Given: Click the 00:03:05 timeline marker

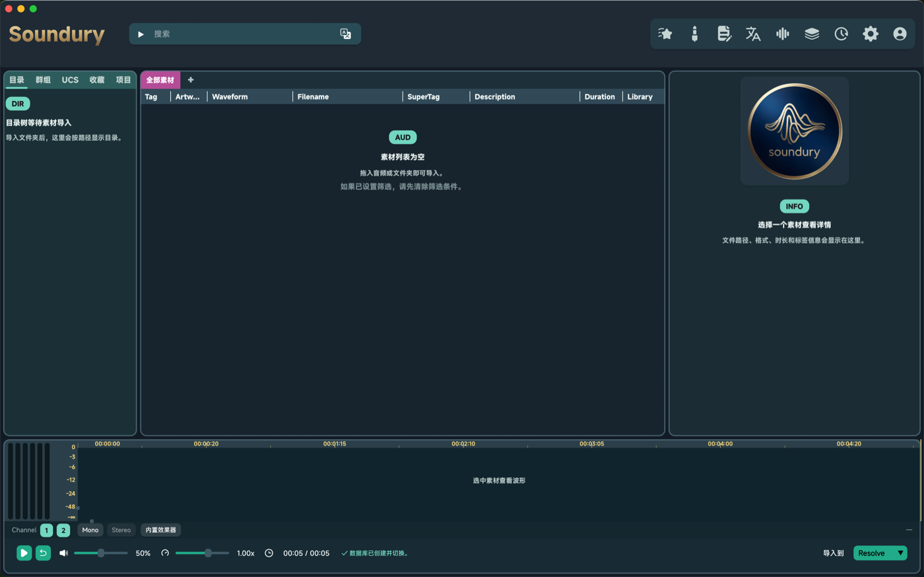Looking at the screenshot, I should coord(591,444).
